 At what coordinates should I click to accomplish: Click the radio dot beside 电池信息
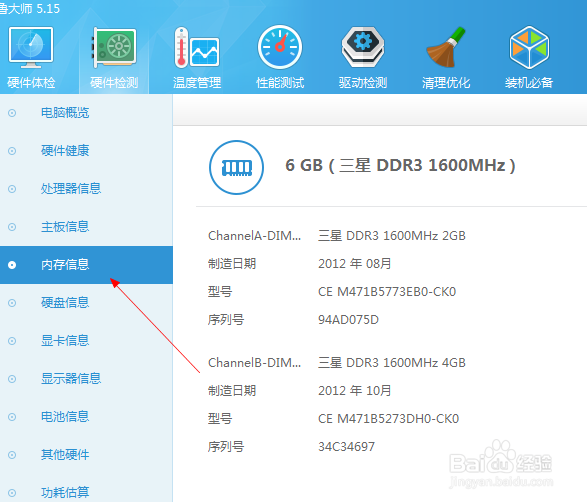pos(12,417)
